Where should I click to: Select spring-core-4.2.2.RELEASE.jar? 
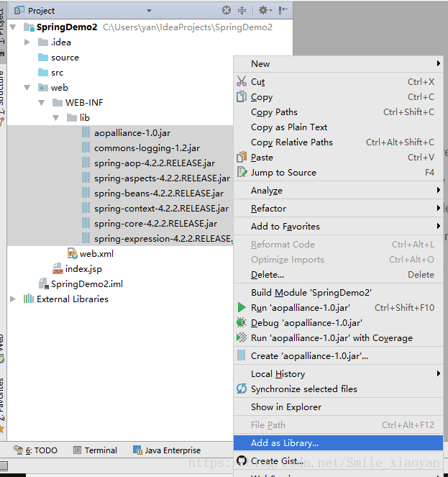pos(150,224)
